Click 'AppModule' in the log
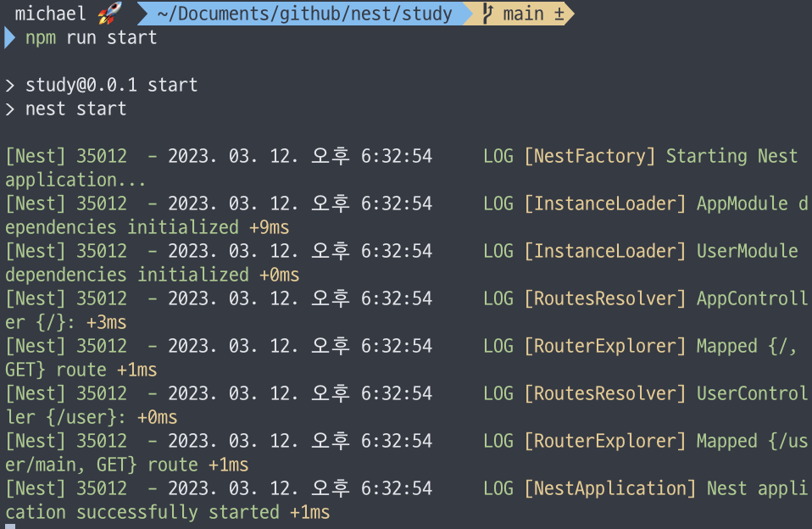 coord(742,203)
